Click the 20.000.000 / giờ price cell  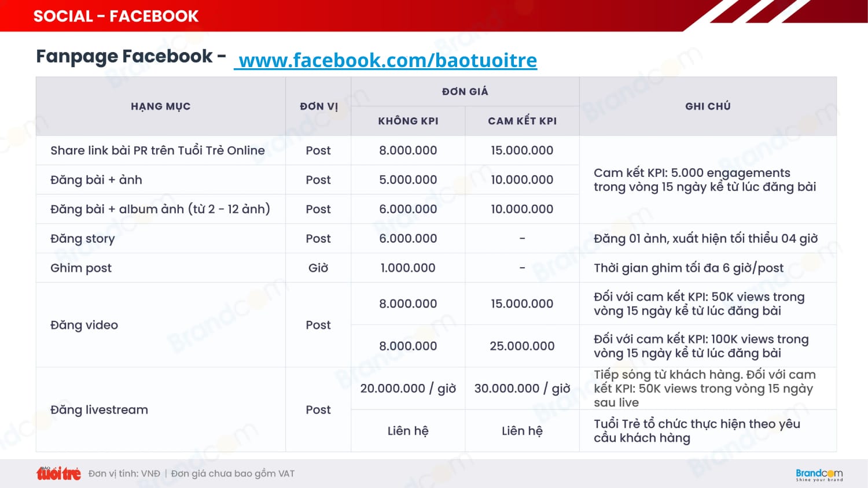pos(408,389)
